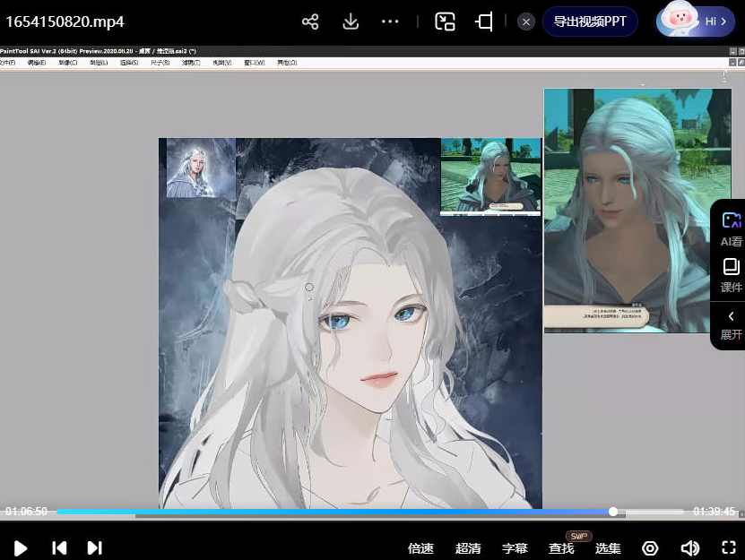745x560 pixels.
Task: Click the video progress bar handle
Action: tap(613, 512)
